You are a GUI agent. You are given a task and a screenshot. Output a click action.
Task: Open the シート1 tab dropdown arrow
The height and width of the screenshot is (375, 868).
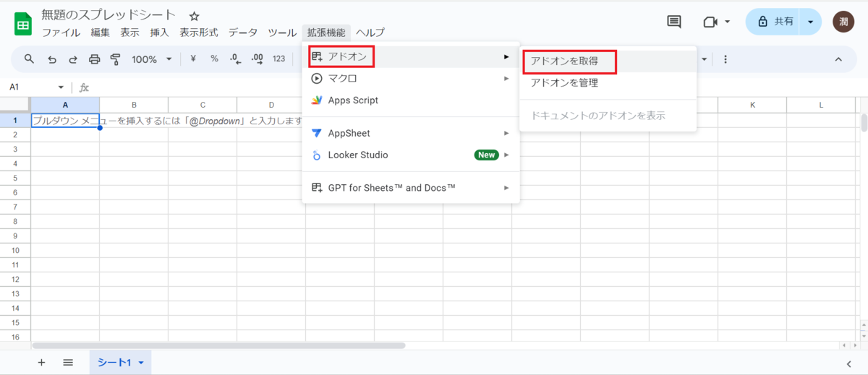141,363
